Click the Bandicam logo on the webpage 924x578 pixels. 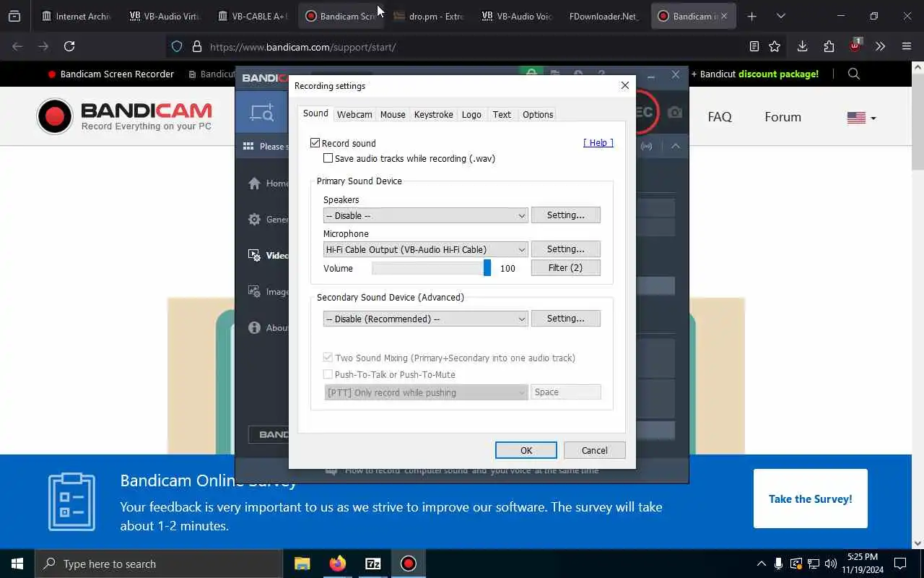[x=124, y=116]
